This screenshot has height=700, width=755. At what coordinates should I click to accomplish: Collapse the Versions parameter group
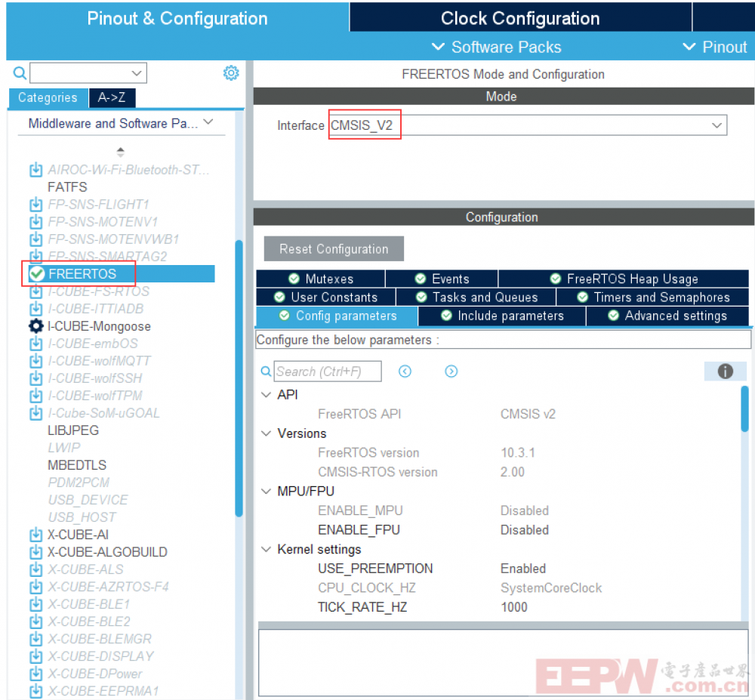(x=266, y=433)
